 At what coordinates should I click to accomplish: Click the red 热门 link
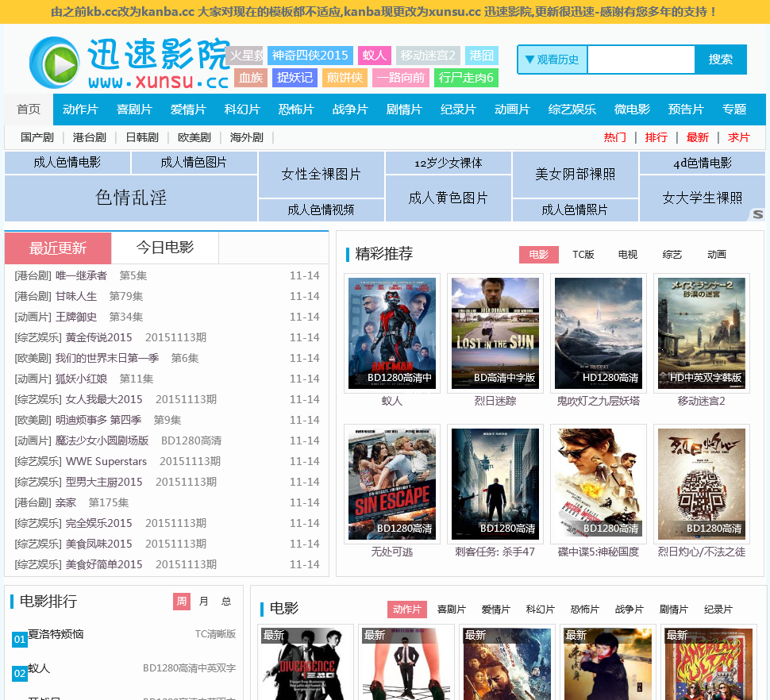pos(615,137)
